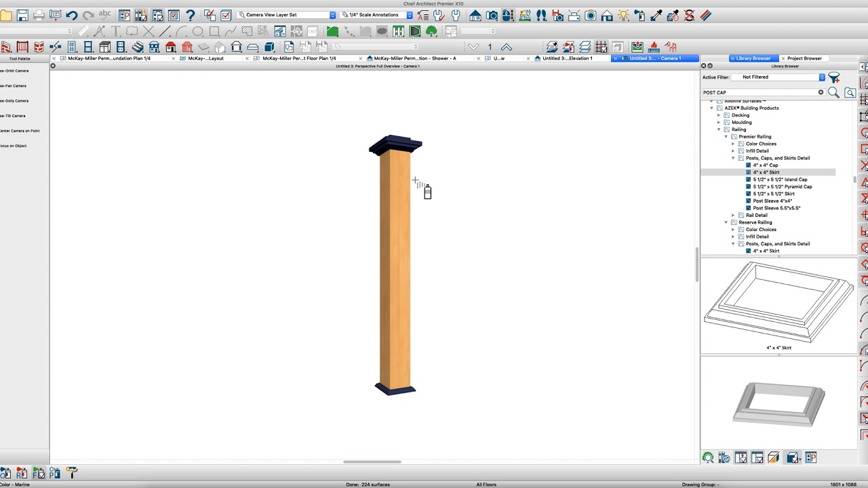Image resolution: width=868 pixels, height=488 pixels.
Task: Collapse the AZEK Building Products folder
Action: tap(712, 108)
